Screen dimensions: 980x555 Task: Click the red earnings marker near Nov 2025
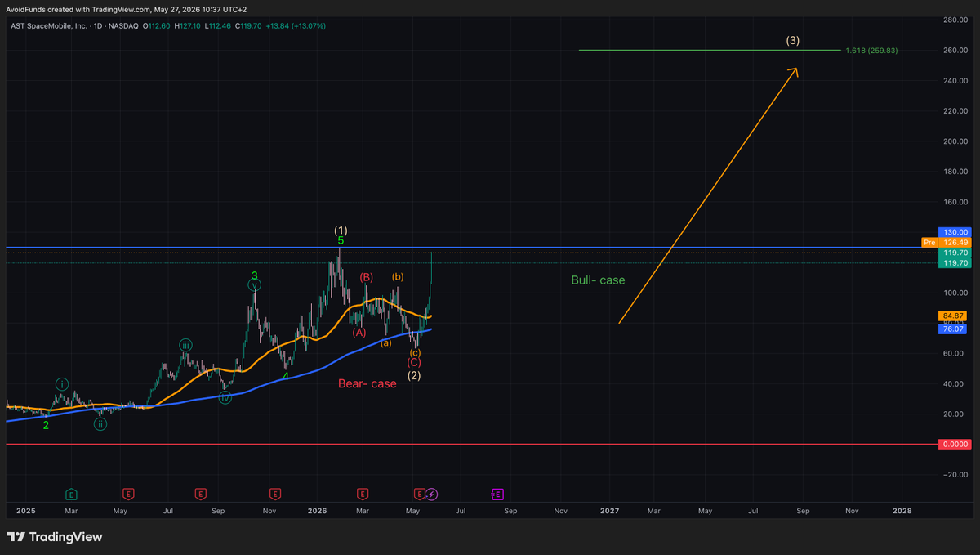(275, 494)
